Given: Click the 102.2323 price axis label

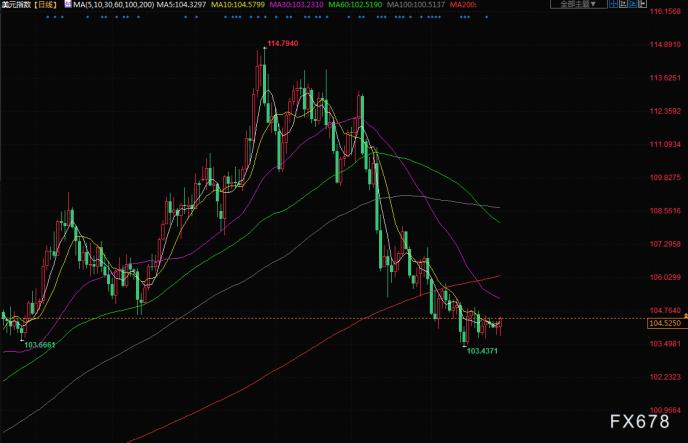Looking at the screenshot, I should [665, 377].
